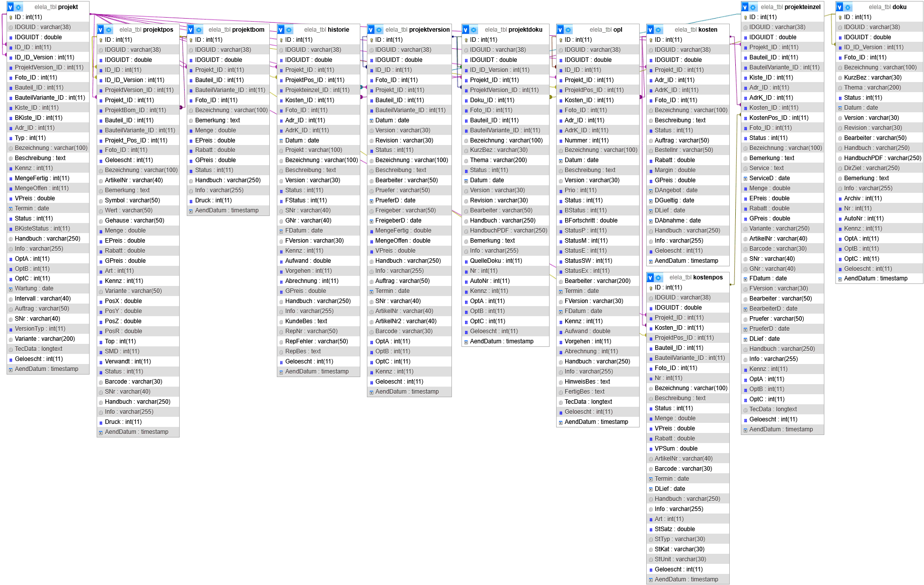Open gear options for kostenpos table
This screenshot has height=585, width=924.
pyautogui.click(x=659, y=277)
